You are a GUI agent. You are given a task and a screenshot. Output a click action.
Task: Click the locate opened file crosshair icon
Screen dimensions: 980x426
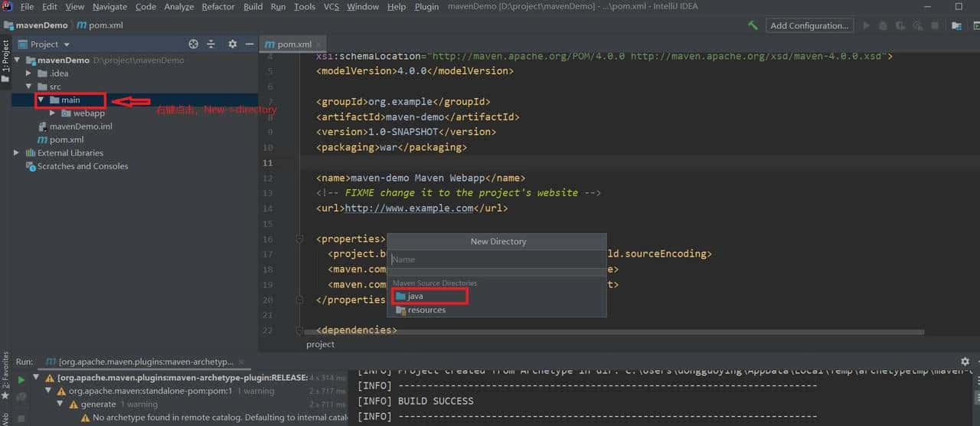[x=194, y=44]
